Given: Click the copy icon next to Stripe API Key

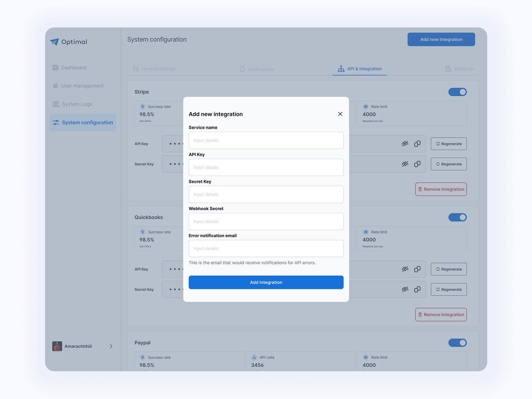Looking at the screenshot, I should 417,144.
